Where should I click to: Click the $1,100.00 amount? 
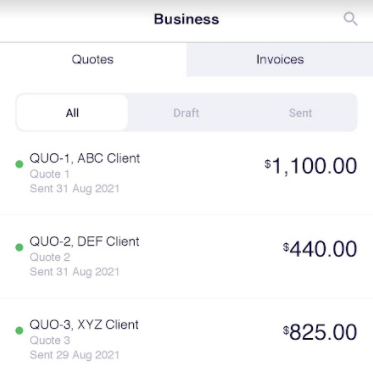click(x=311, y=166)
